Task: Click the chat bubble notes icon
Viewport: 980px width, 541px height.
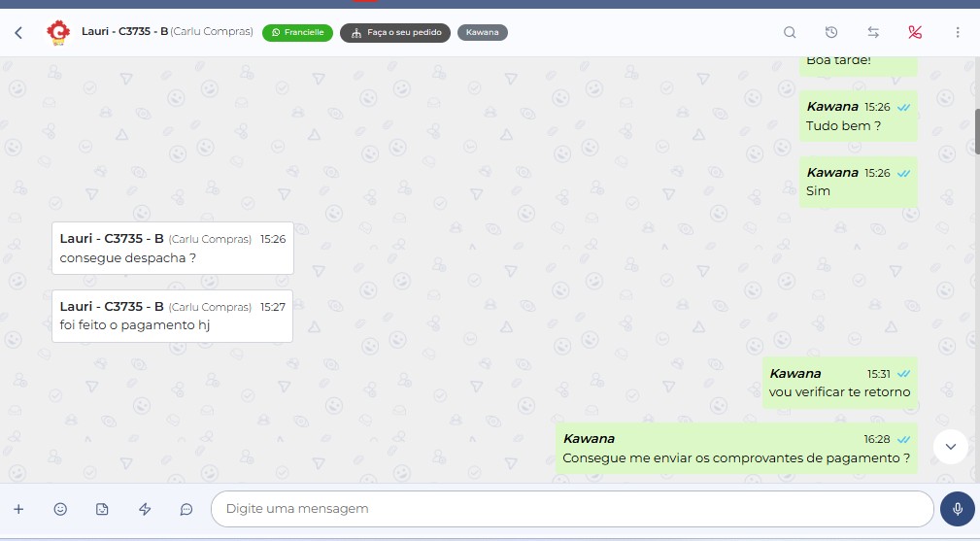Action: pyautogui.click(x=186, y=509)
